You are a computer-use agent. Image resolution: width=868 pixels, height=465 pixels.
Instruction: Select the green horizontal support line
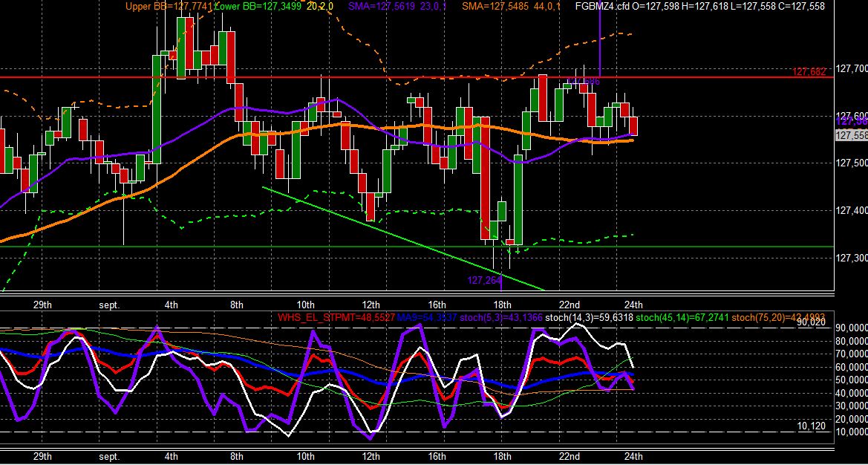coord(415,247)
